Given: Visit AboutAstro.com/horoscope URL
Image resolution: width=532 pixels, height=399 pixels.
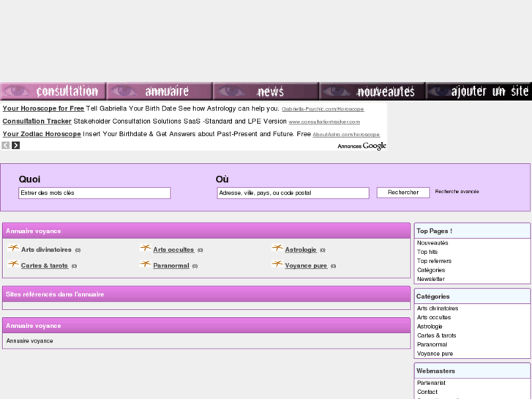Looking at the screenshot, I should [x=346, y=135].
